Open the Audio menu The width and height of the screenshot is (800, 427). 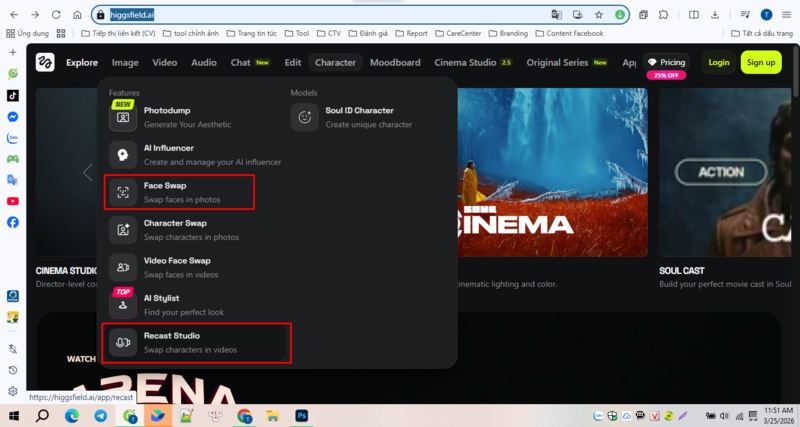point(204,63)
